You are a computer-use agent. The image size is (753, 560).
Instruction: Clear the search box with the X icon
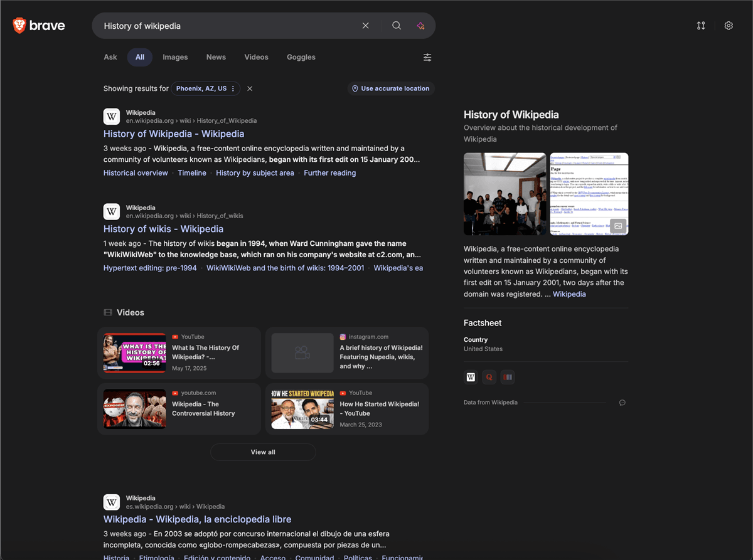coord(366,25)
